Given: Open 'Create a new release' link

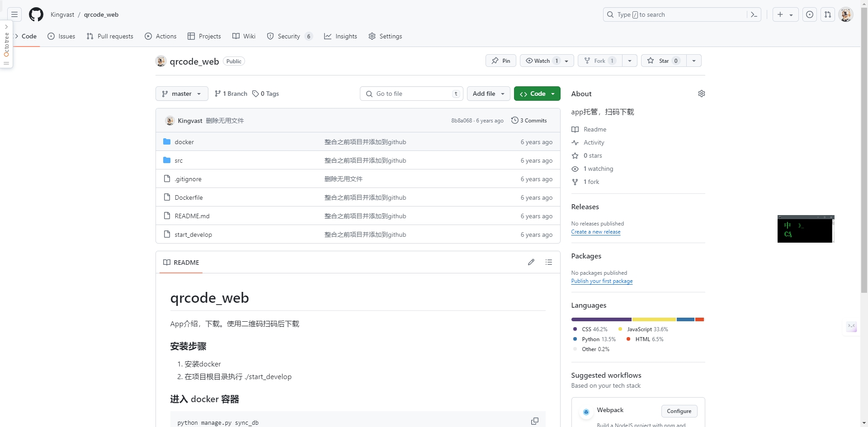Looking at the screenshot, I should pyautogui.click(x=596, y=232).
